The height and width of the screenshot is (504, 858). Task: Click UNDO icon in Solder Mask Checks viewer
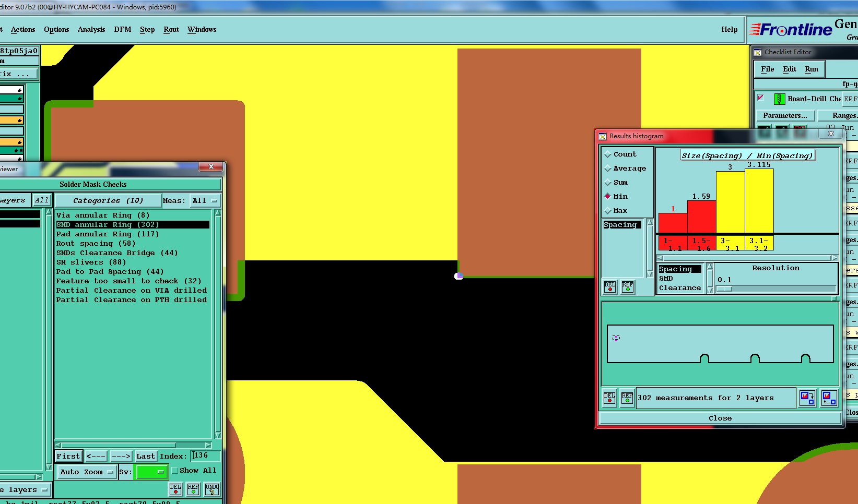[x=212, y=489]
